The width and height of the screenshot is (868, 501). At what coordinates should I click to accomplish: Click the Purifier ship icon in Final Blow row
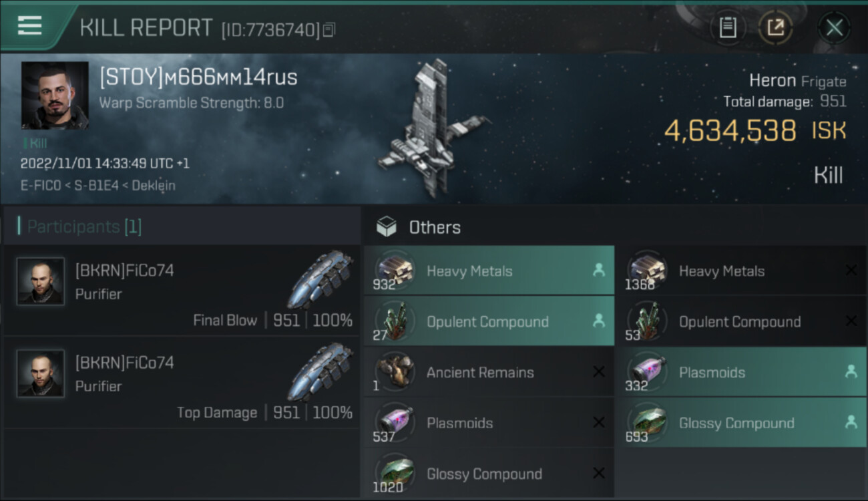tap(320, 279)
